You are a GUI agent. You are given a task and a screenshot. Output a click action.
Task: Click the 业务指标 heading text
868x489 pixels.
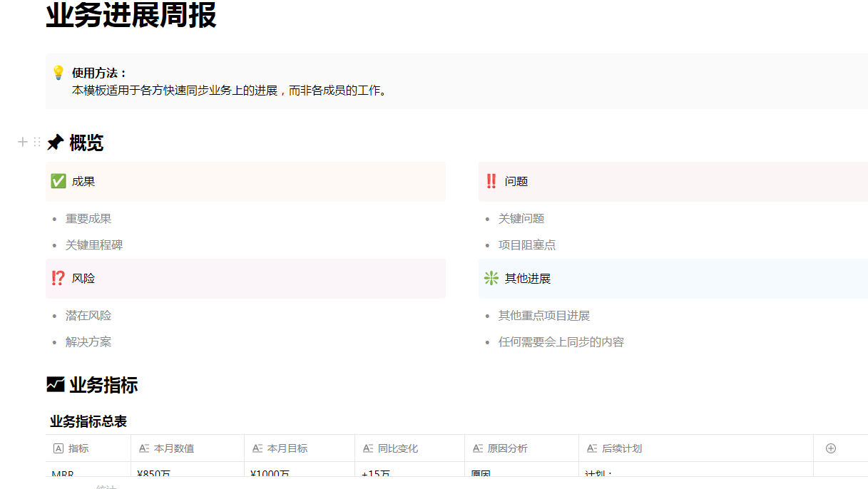click(103, 385)
